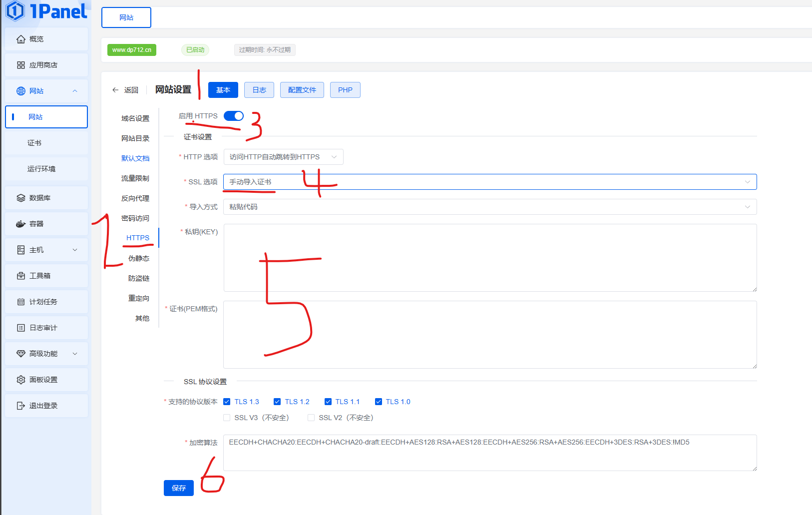This screenshot has height=515, width=812.
Task: Toggle the 启用 HTTPS switch
Action: [233, 116]
